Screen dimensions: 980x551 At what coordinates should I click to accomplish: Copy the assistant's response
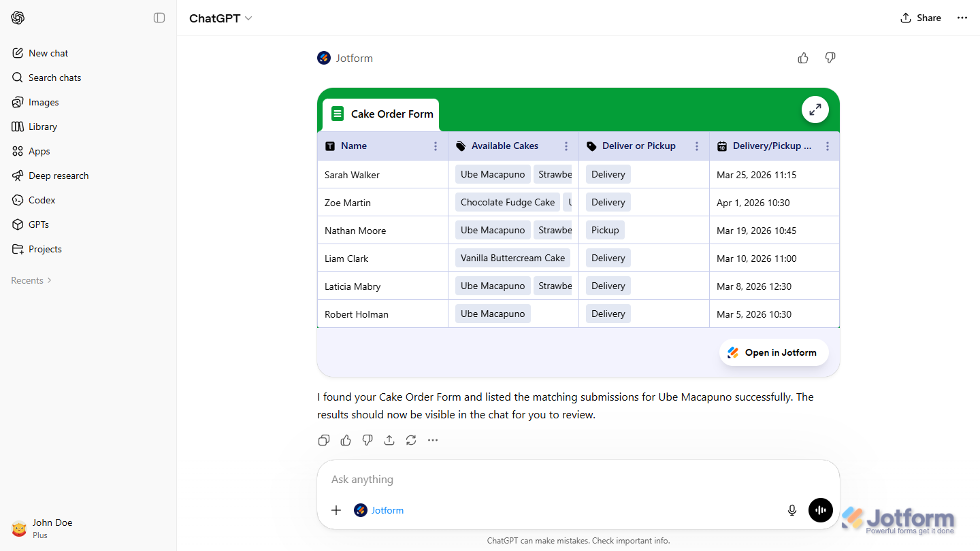324,440
